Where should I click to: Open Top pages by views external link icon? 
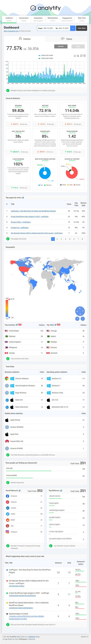click(23, 198)
